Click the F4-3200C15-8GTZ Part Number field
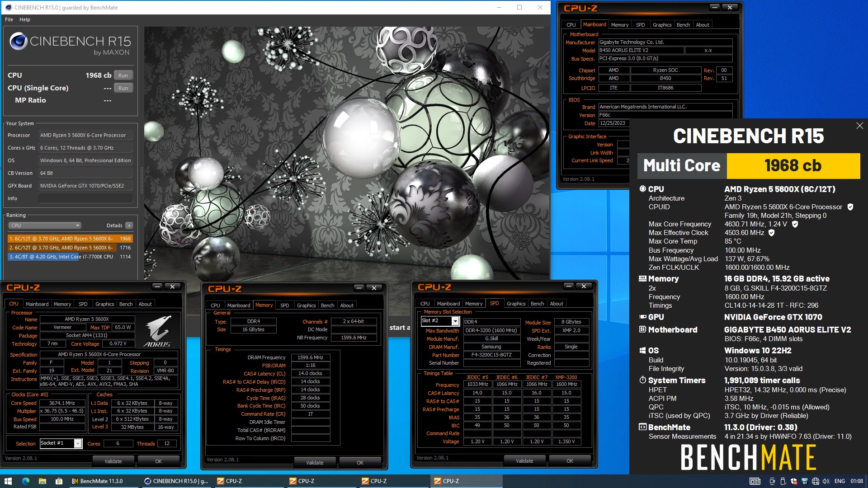 pyautogui.click(x=491, y=355)
